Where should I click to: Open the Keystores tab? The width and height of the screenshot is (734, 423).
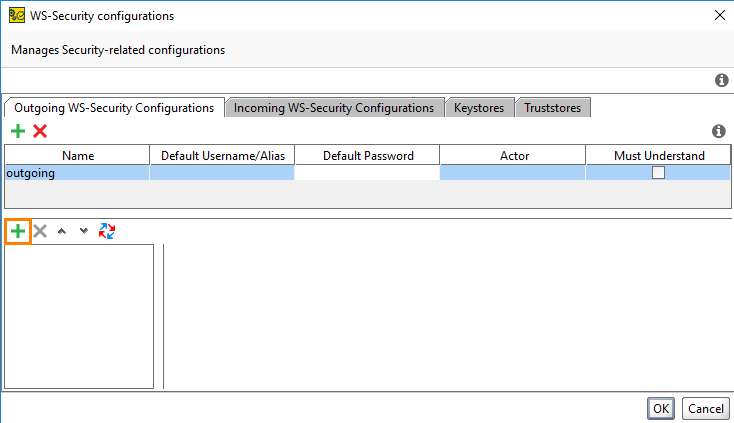[x=480, y=108]
